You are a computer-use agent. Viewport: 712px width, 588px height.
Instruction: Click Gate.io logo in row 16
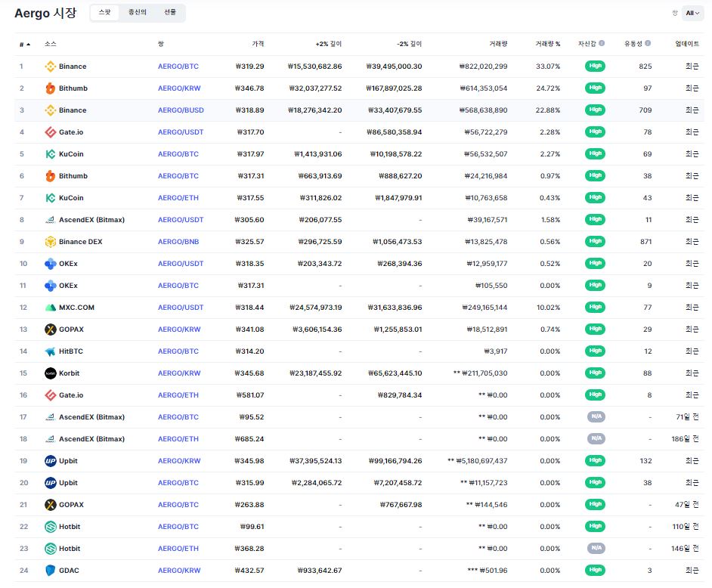[51, 395]
